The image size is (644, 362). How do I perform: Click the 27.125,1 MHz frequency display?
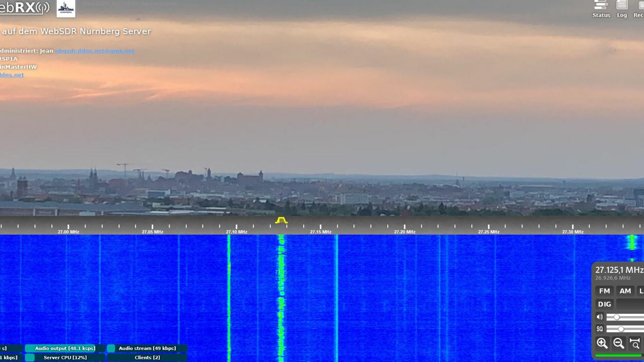[619, 270]
